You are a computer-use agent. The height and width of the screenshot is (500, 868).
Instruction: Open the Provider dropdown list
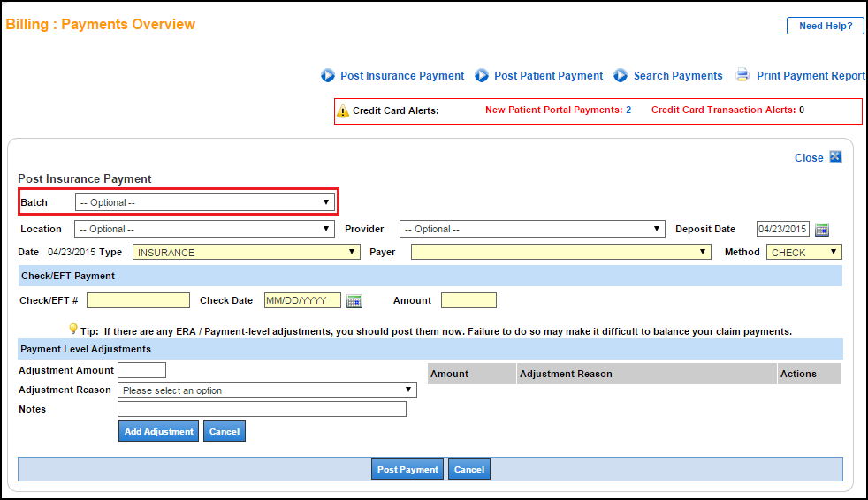[531, 229]
